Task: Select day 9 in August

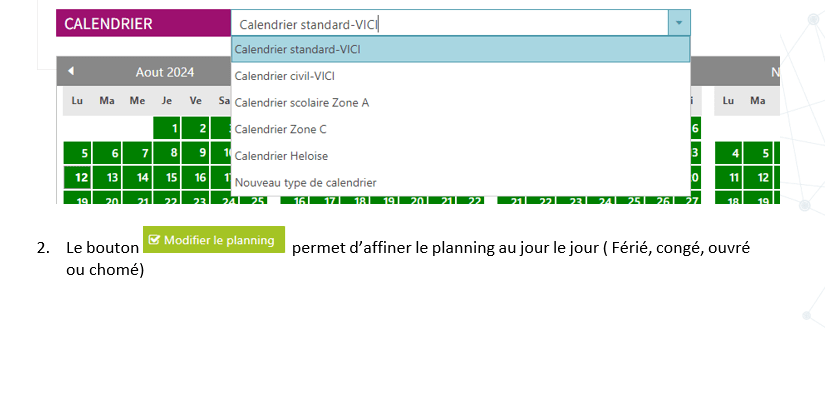Action: click(195, 153)
